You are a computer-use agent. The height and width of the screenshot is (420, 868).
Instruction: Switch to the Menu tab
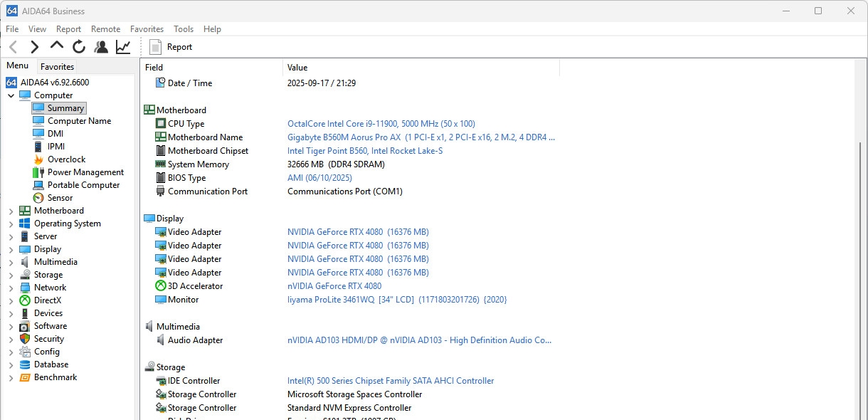[x=18, y=65]
